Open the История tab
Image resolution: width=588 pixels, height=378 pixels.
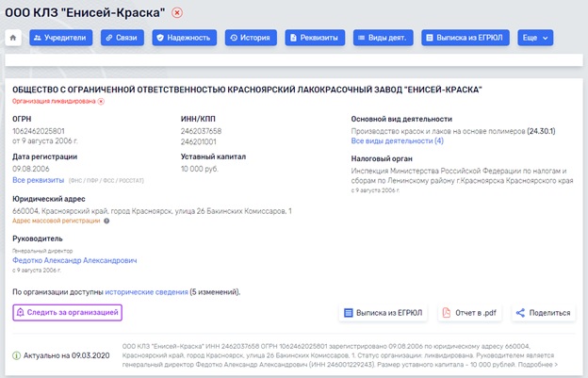click(251, 38)
